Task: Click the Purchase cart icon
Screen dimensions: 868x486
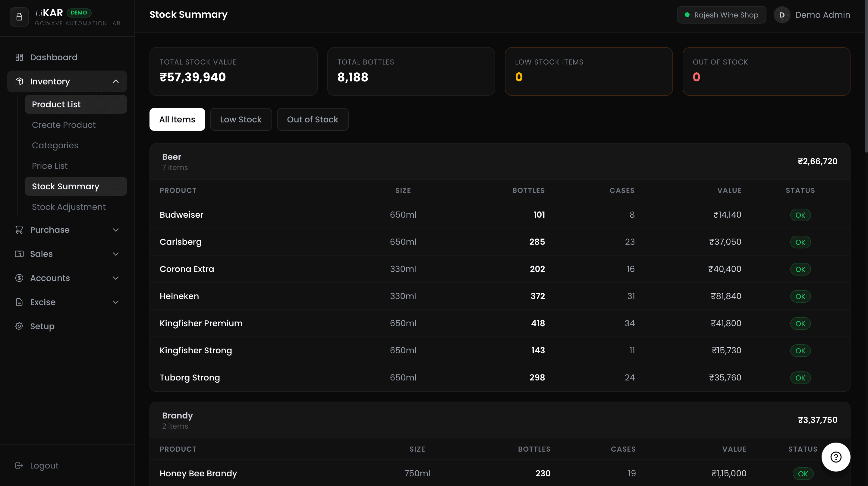Action: coord(19,230)
